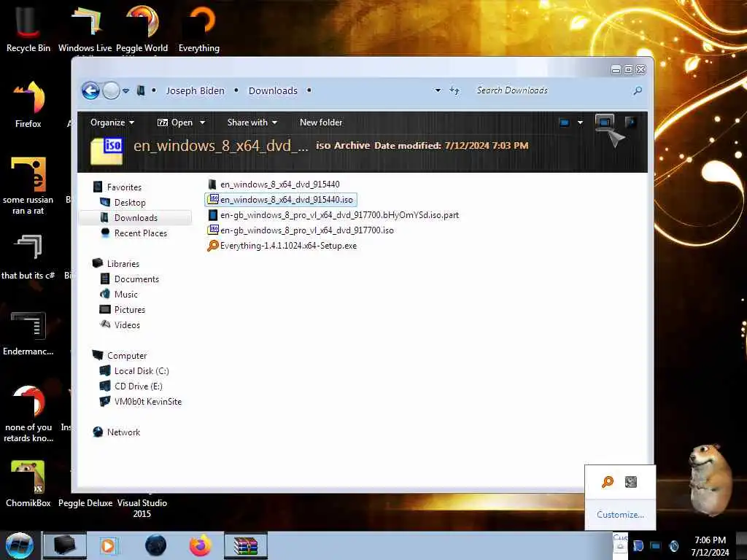
Task: Toggle the preview pane button
Action: coord(605,122)
